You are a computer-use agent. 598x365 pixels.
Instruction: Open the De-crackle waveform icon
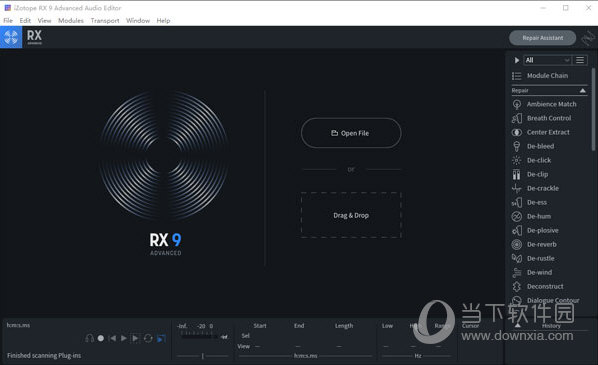click(x=517, y=188)
